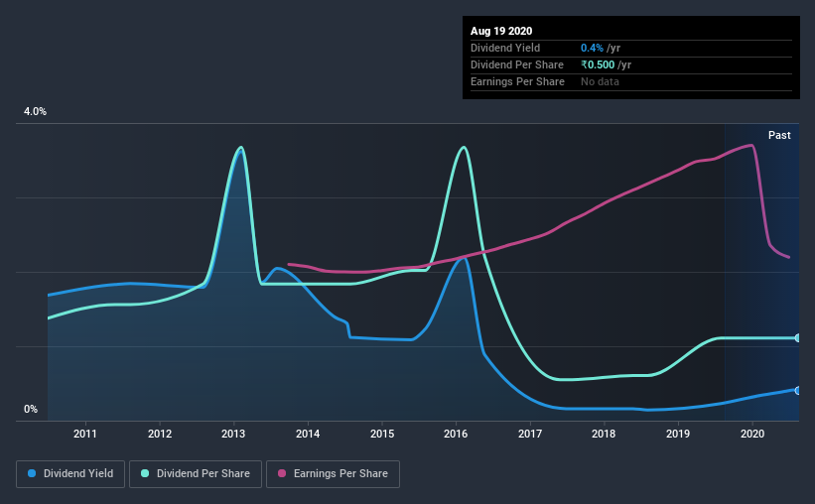
Task: Click the 2016 x-axis label
Action: [x=456, y=434]
